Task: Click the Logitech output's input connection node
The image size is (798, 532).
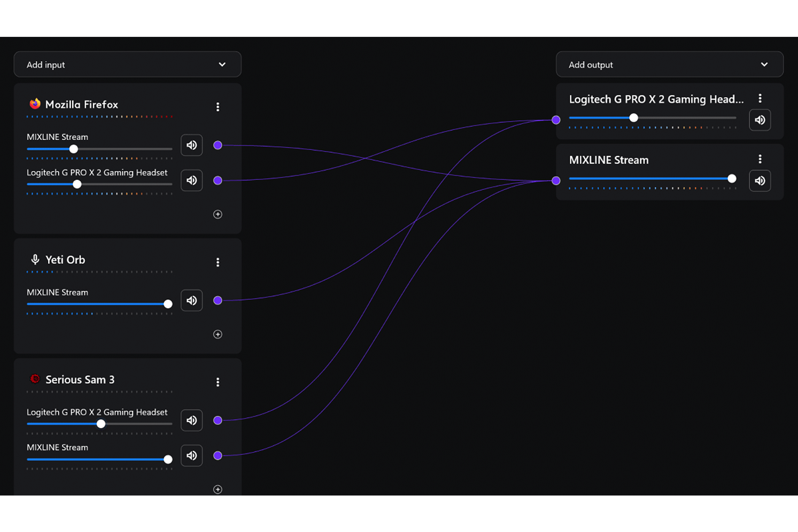Action: tap(556, 120)
